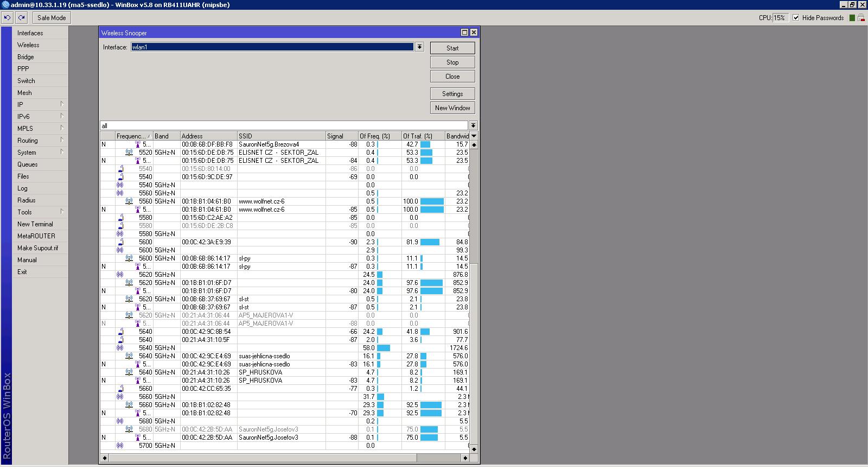Open the 'all' filter dropdown arrow
Image resolution: width=868 pixels, height=469 pixels.
[x=473, y=125]
